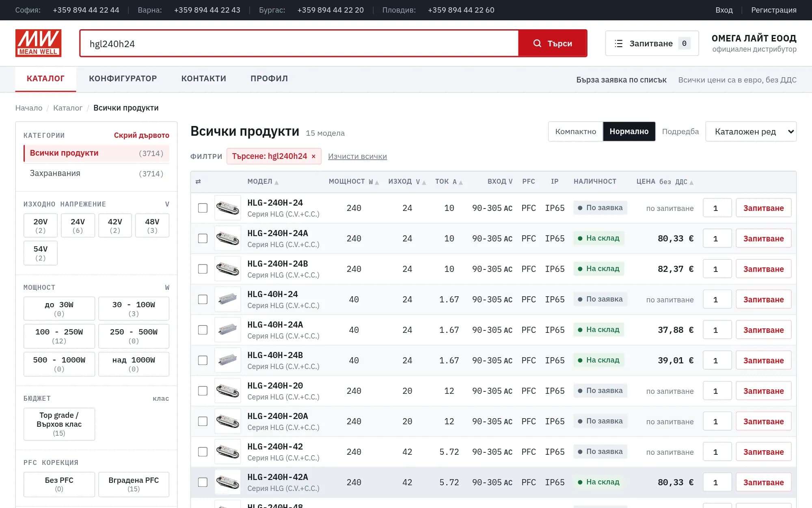The height and width of the screenshot is (508, 812).
Task: Open the Конфигуратор tab
Action: pyautogui.click(x=123, y=78)
